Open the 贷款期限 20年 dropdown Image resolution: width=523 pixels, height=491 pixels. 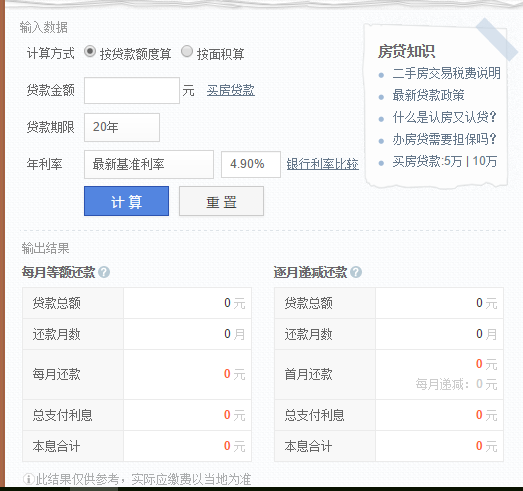(122, 127)
